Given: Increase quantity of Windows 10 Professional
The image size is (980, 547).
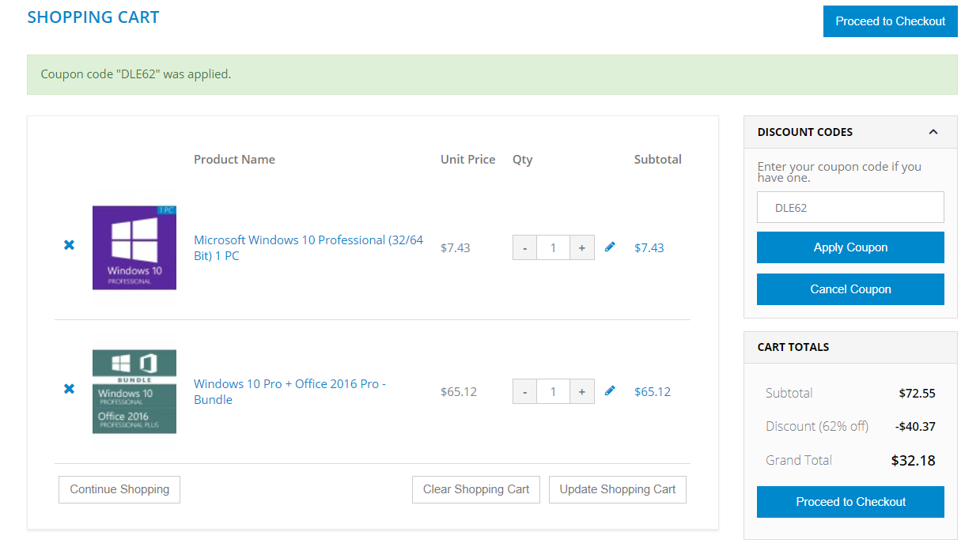Looking at the screenshot, I should pyautogui.click(x=581, y=248).
